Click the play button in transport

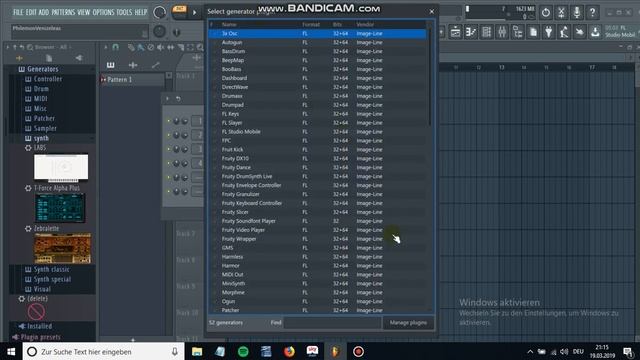194,13
